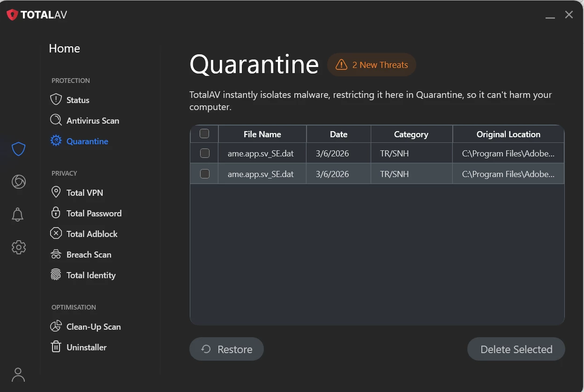This screenshot has width=584, height=392.
Task: Sort by File Name column header
Action: pos(262,134)
